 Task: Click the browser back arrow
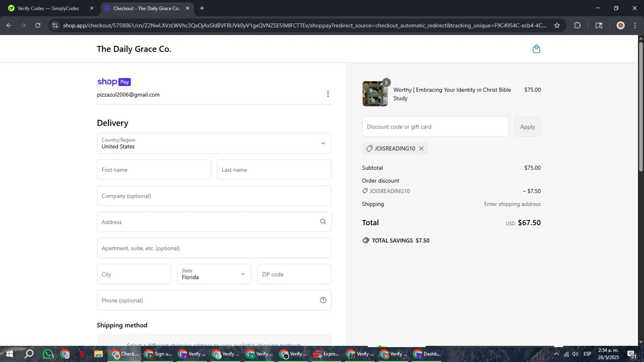tap(9, 25)
